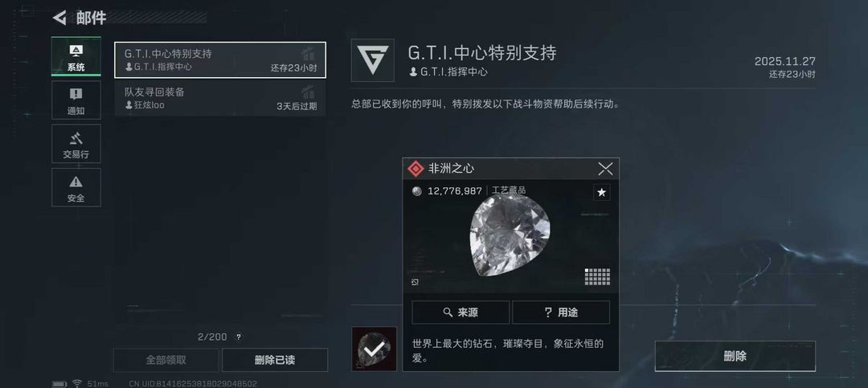Click the 全部领取 claim all button
The height and width of the screenshot is (388, 868).
[x=166, y=360]
